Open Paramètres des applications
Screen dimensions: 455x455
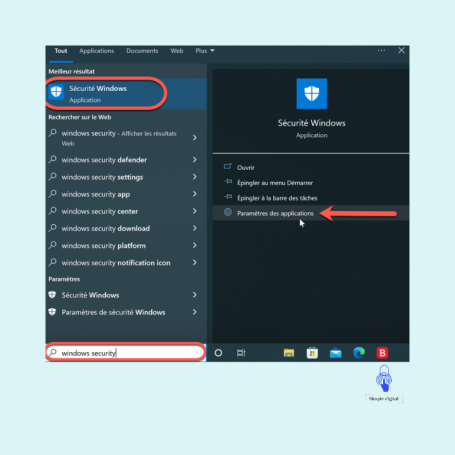pyautogui.click(x=275, y=213)
